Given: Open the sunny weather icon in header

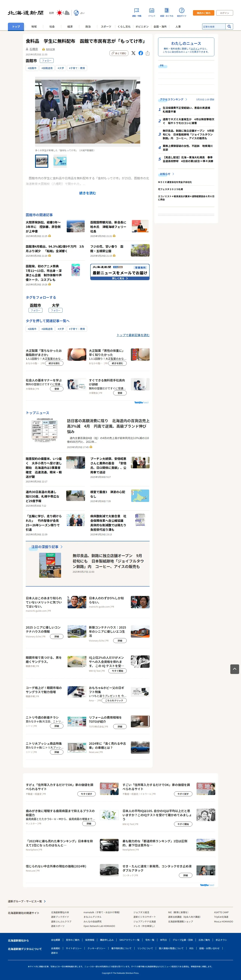Looking at the screenshot, I should point(59,13).
